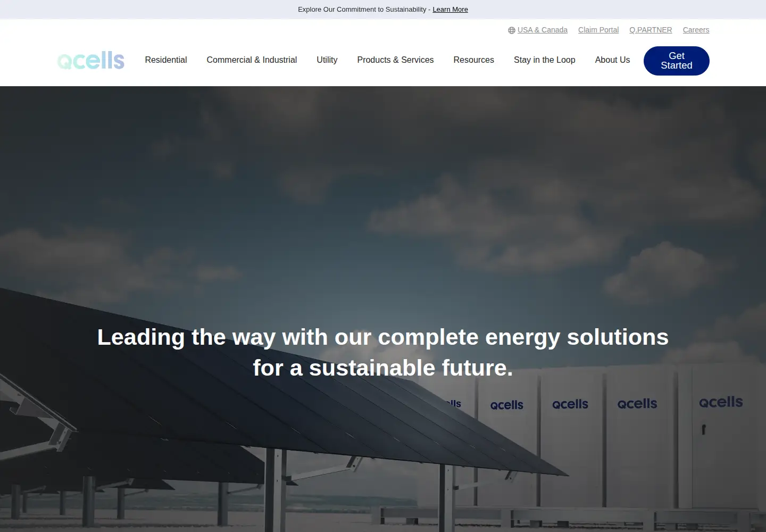Open the Commercial & Industrial menu
Viewport: 766px width, 532px height.
tap(252, 60)
